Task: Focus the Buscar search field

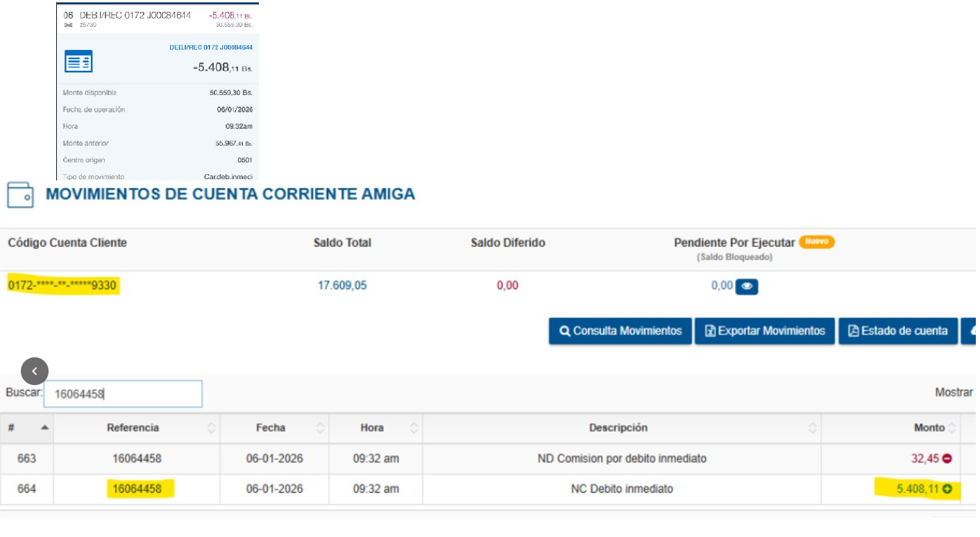Action: point(123,394)
